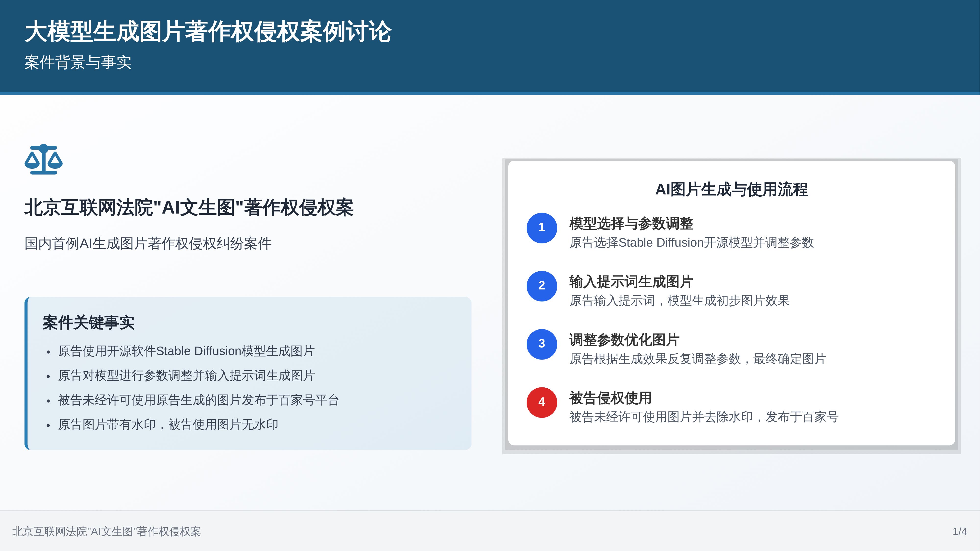
Task: Click the AI图片生成与使用流程 card title
Action: pos(731,189)
